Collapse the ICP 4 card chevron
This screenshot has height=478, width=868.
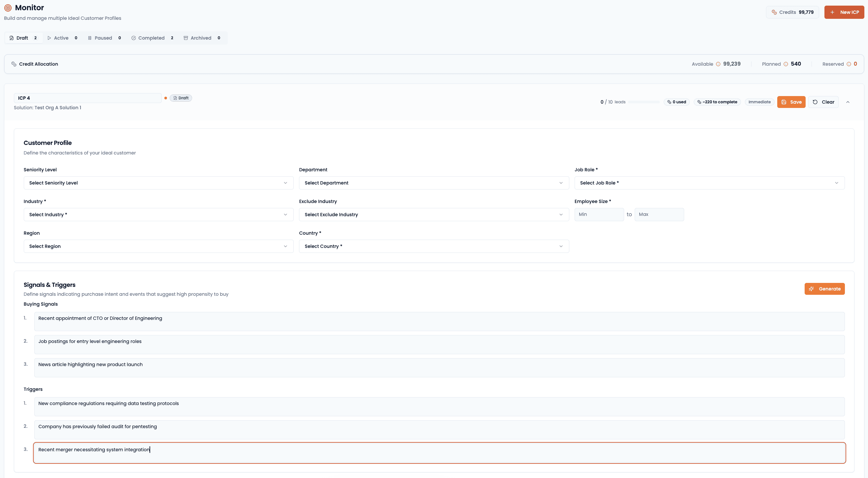(x=848, y=102)
